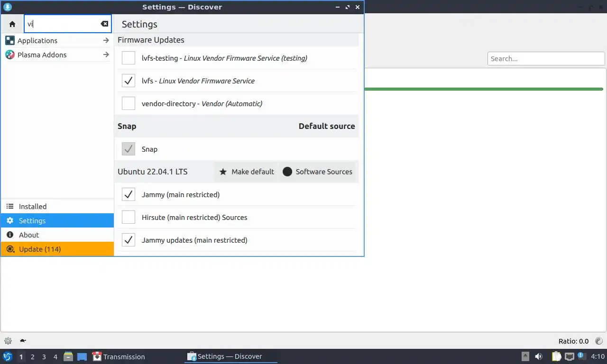Click the home icon beside the search box
Screen dimensions: 607x364
tap(12, 24)
